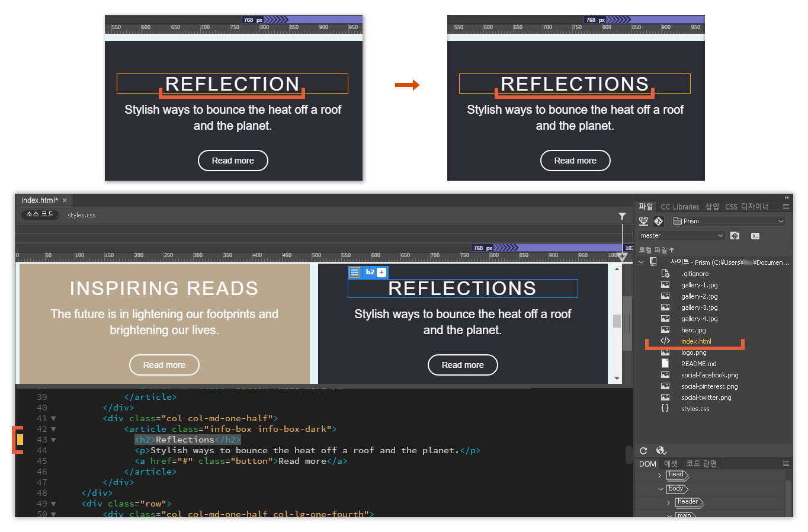Switch to the 삽입 panel tab
The height and width of the screenshot is (532, 808).
click(x=712, y=207)
